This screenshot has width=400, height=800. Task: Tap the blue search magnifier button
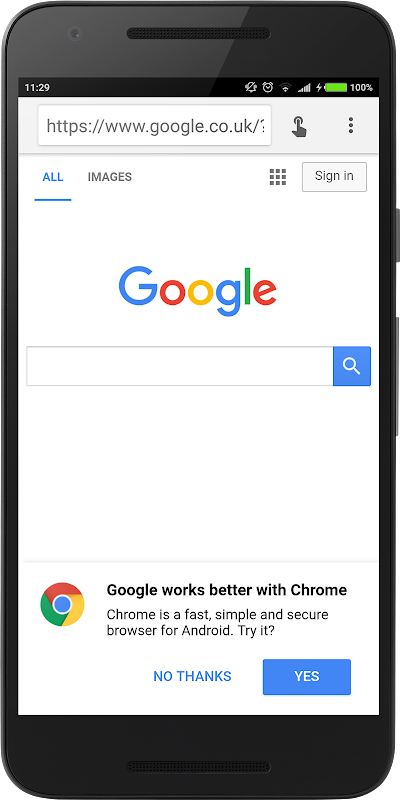pyautogui.click(x=352, y=366)
